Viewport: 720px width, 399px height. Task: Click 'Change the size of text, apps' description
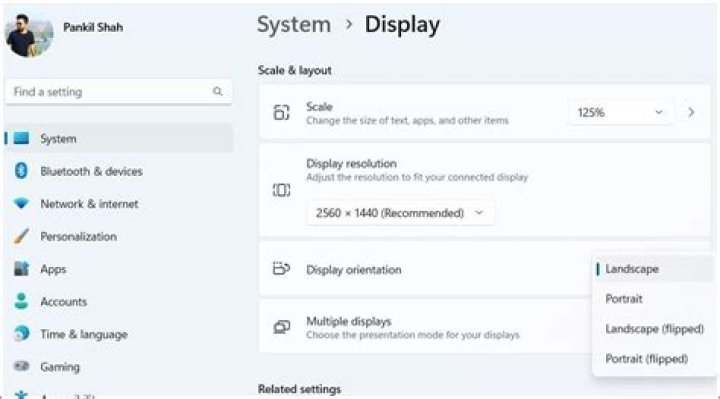pos(407,120)
